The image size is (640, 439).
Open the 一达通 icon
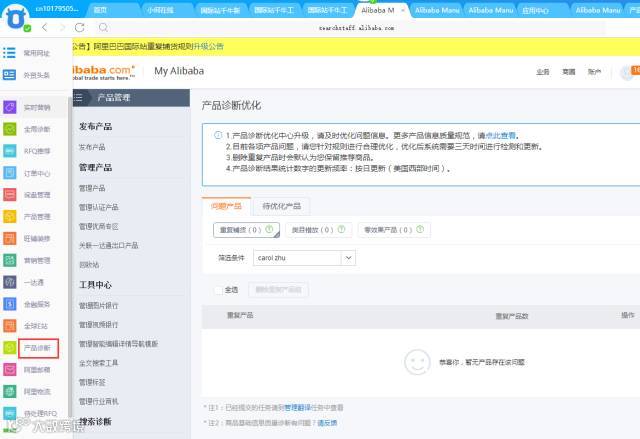point(10,282)
